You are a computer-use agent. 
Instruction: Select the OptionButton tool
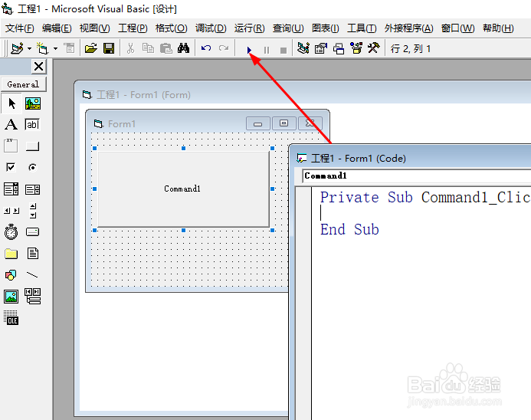tap(32, 167)
